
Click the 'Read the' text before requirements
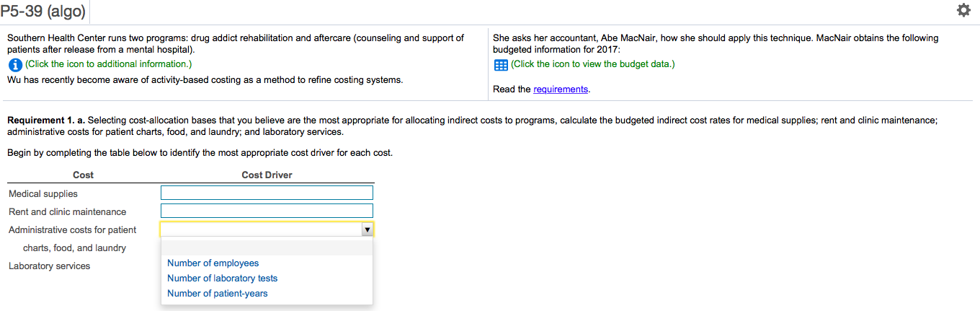point(512,89)
